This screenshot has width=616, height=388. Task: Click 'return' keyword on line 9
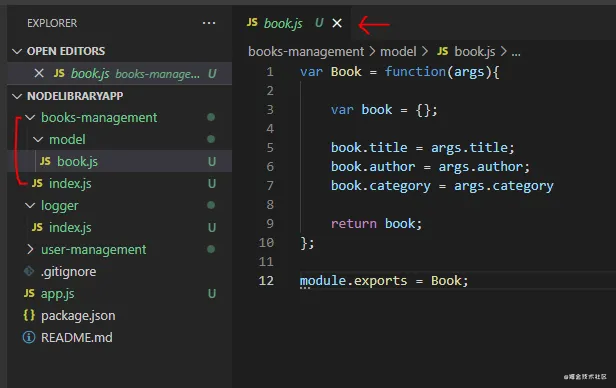click(354, 224)
